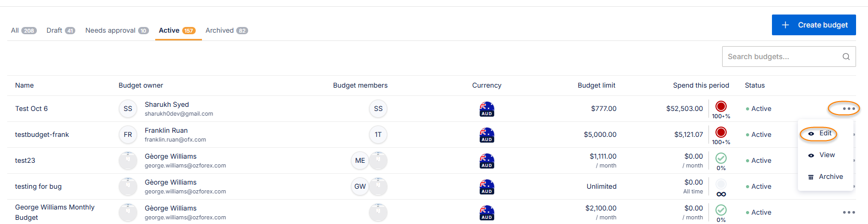Click ME member avatar in test23 row
Image resolution: width=868 pixels, height=224 pixels.
pos(360,161)
